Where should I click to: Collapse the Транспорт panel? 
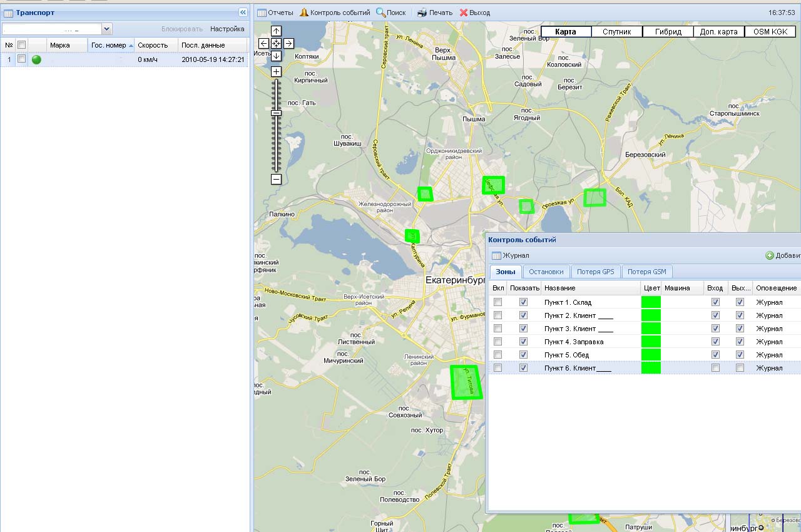tap(243, 13)
